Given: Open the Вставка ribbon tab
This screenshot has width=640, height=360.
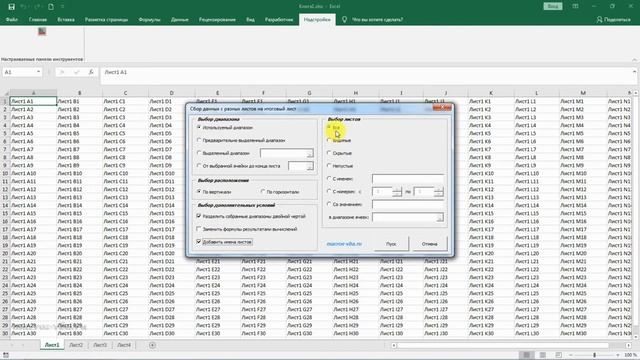Looking at the screenshot, I should tap(66, 19).
